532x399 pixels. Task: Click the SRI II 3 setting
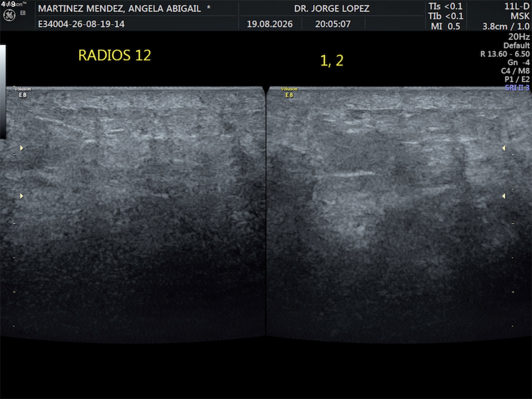[517, 88]
